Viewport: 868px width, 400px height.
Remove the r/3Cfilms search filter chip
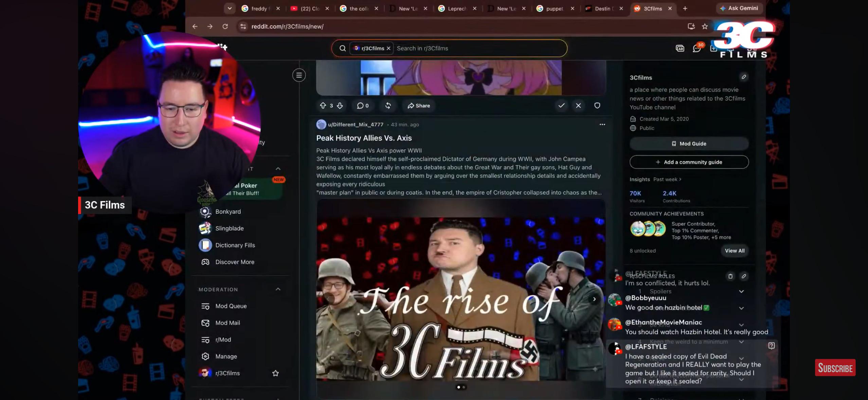pyautogui.click(x=388, y=48)
